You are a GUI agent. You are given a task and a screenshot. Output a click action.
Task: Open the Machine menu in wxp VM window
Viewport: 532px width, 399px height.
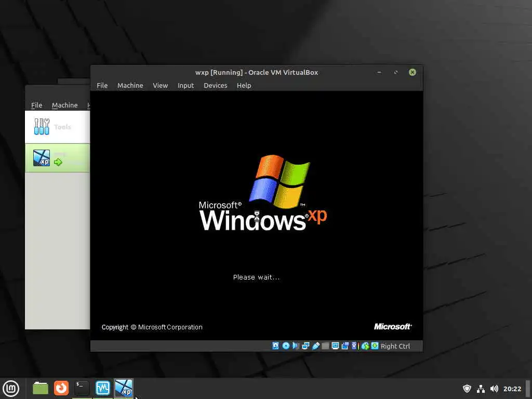pos(130,86)
